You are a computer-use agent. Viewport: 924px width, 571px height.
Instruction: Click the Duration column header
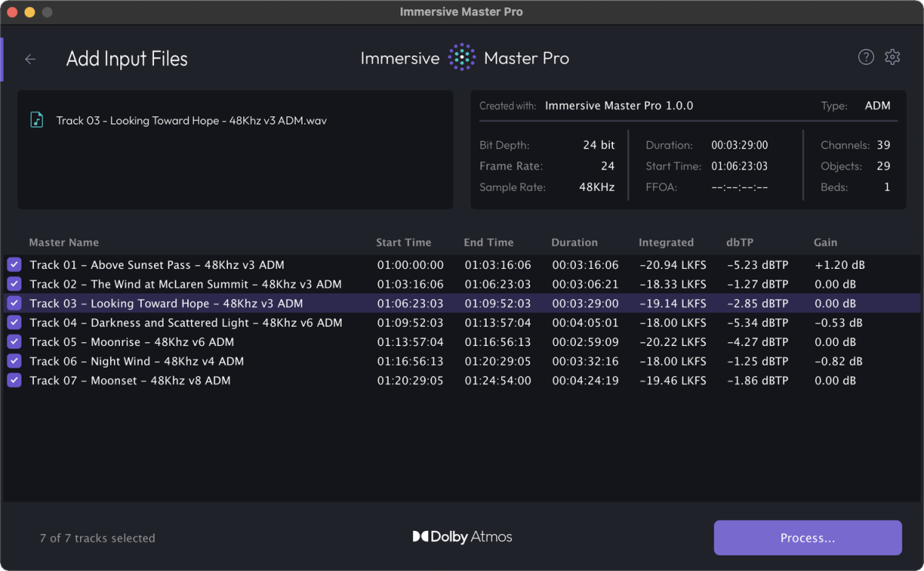pos(574,242)
